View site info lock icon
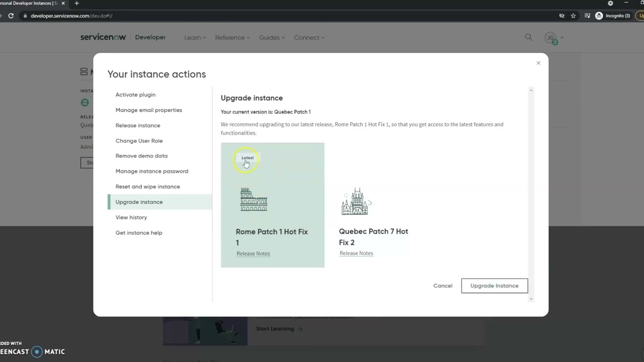Image resolution: width=644 pixels, height=362 pixels. coord(25,16)
